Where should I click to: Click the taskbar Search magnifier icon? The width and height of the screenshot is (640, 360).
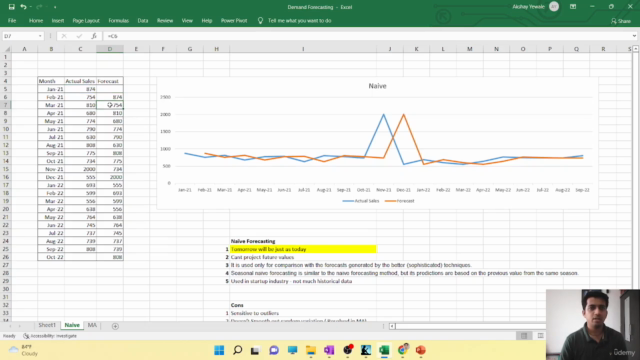pos(238,350)
